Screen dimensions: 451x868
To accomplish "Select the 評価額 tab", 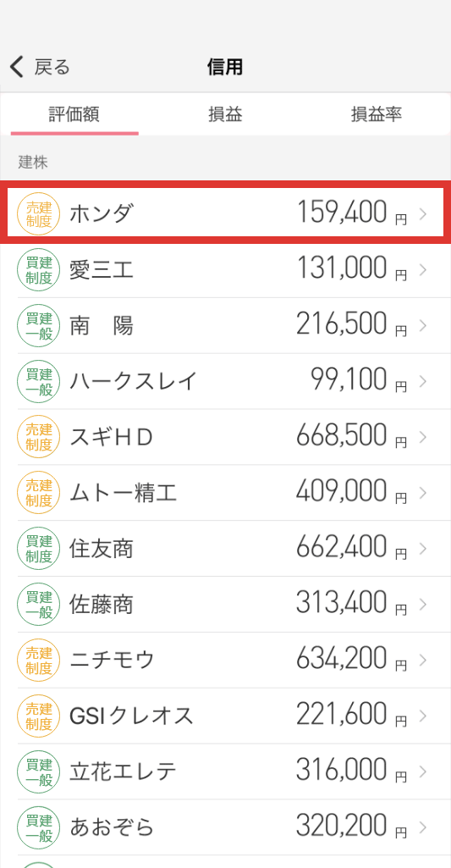I will (74, 114).
